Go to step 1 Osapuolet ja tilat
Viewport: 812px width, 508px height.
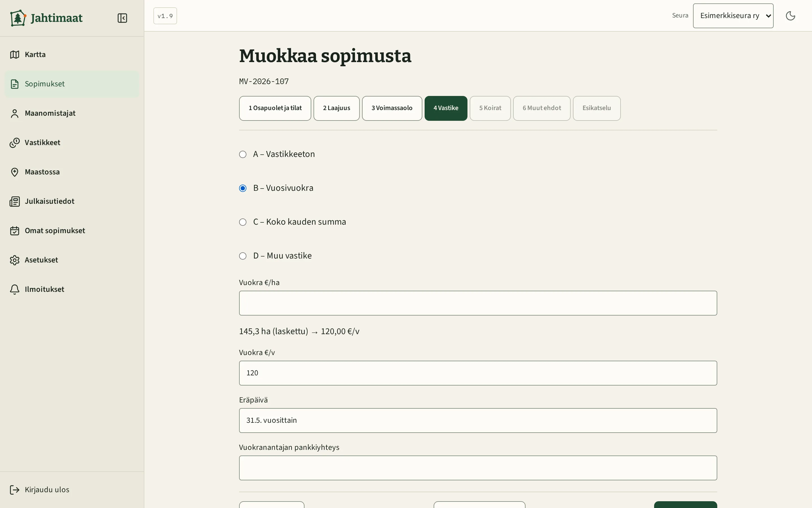[x=275, y=108]
